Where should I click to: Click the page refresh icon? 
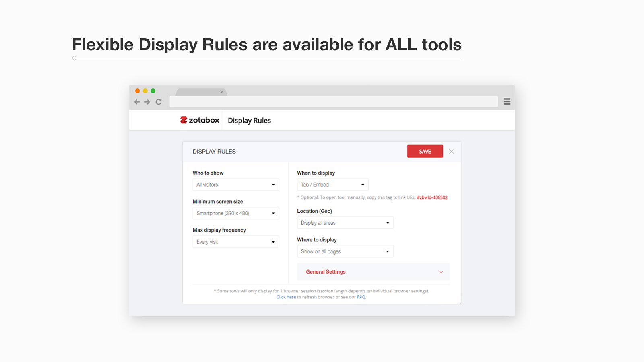(158, 102)
